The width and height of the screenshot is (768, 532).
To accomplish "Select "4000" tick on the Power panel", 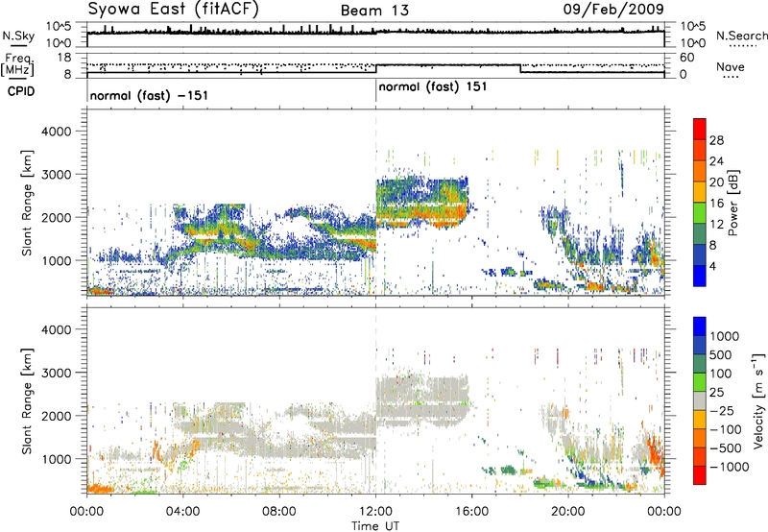I will (x=58, y=132).
